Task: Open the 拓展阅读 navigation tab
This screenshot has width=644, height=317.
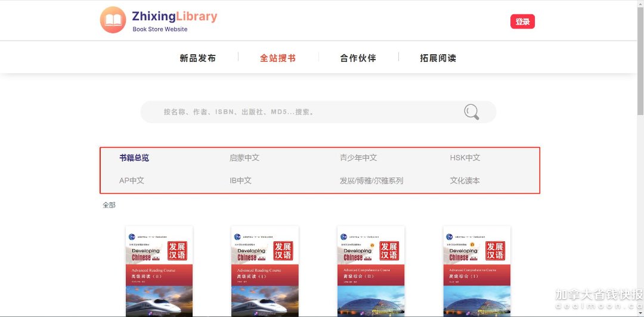Action: click(x=438, y=58)
